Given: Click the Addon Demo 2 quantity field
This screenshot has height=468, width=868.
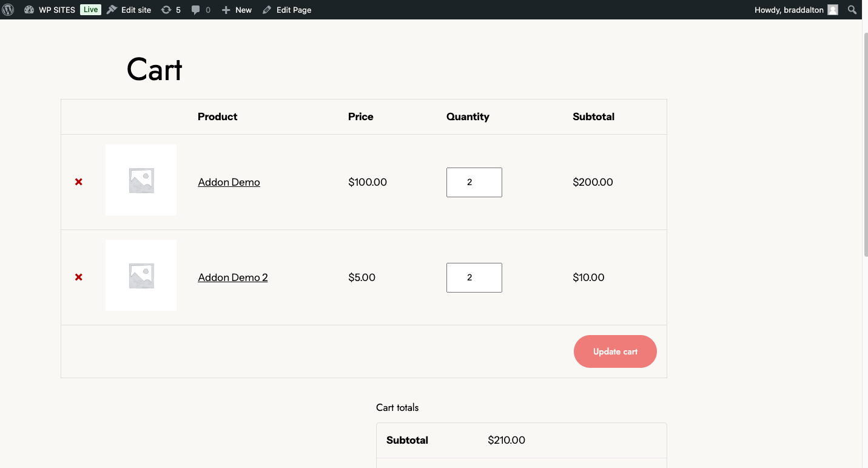Looking at the screenshot, I should click(x=474, y=277).
